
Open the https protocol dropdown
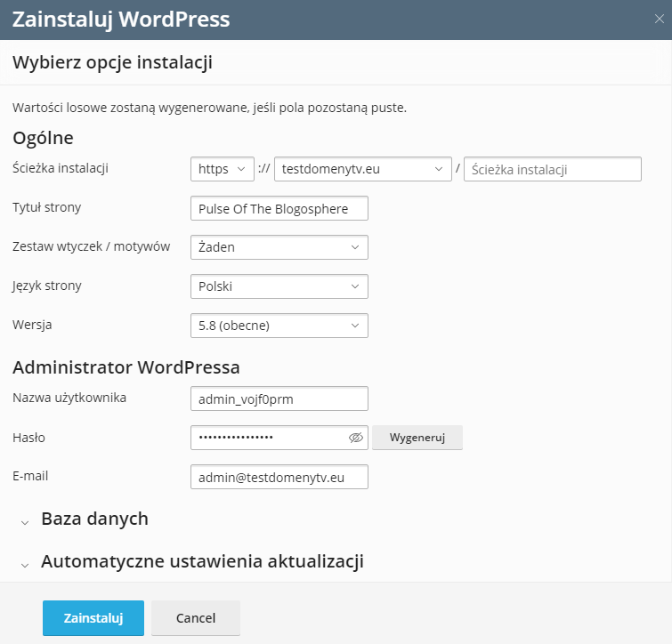(222, 169)
